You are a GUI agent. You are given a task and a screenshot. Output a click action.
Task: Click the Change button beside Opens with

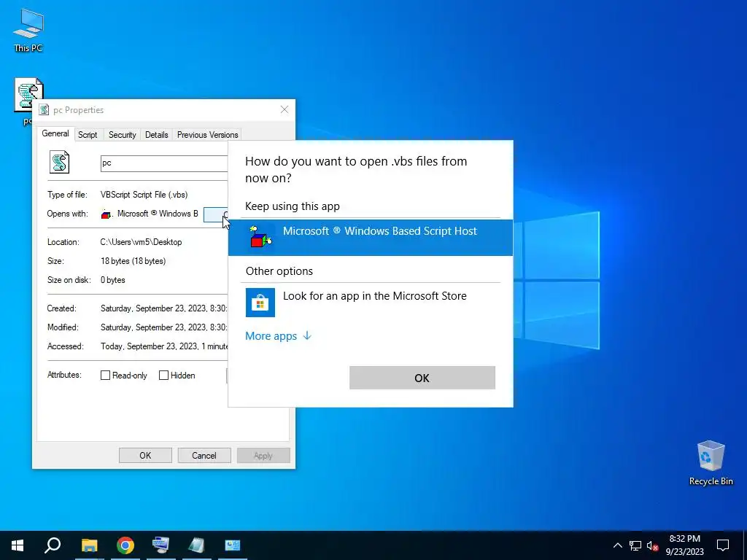coord(216,215)
